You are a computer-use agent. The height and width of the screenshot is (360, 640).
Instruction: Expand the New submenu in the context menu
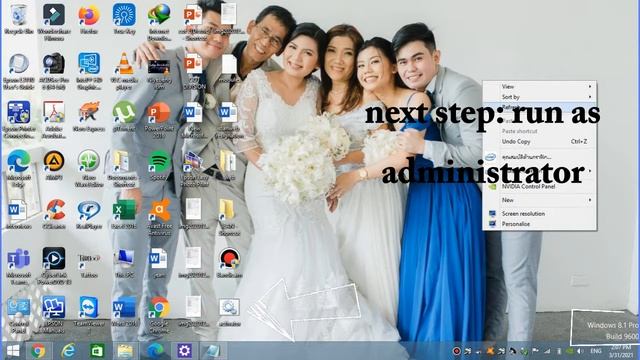pos(540,200)
